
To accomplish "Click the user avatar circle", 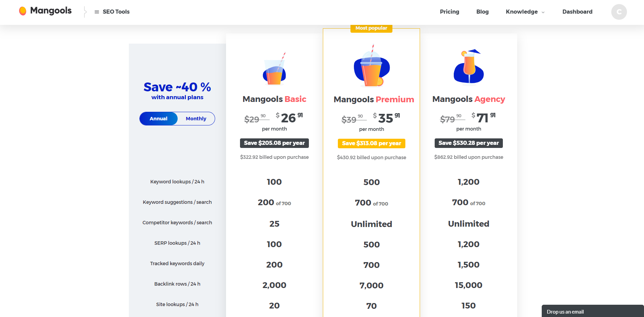I will tap(619, 12).
